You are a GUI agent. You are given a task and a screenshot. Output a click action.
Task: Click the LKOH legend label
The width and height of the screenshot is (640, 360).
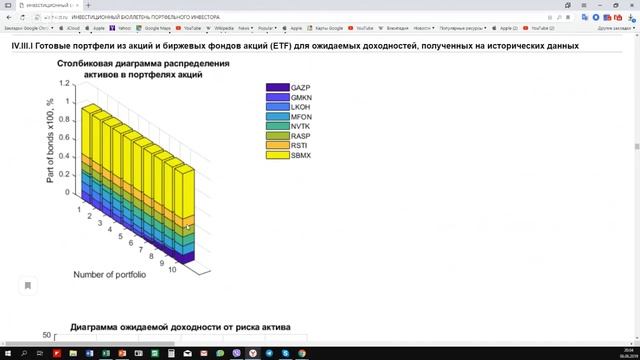[x=300, y=107]
